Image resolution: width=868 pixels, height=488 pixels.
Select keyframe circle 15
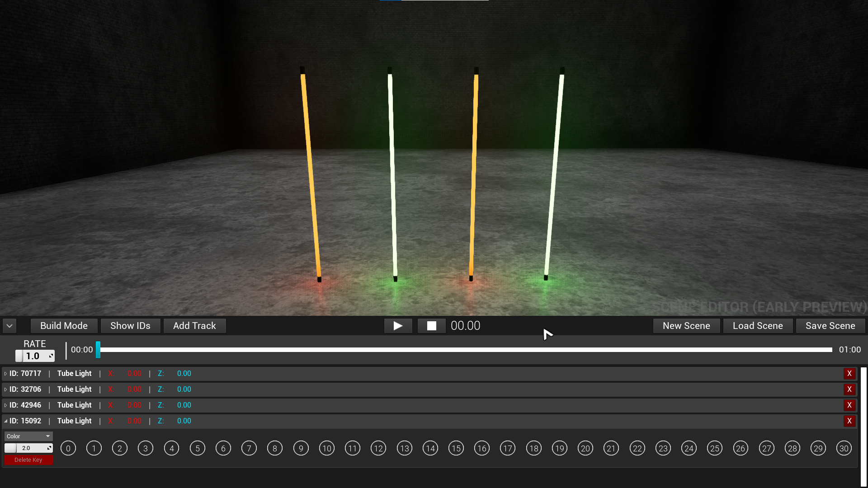[456, 448]
